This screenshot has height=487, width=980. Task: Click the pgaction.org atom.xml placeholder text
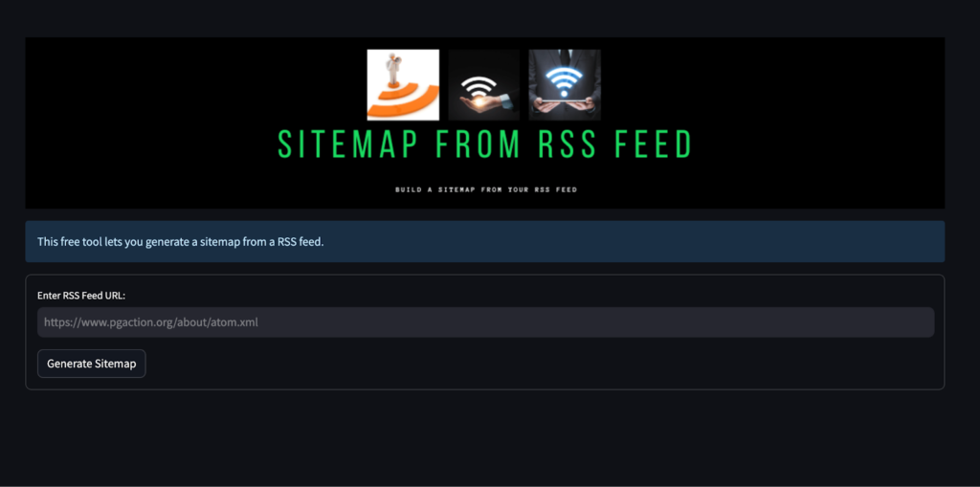(150, 322)
